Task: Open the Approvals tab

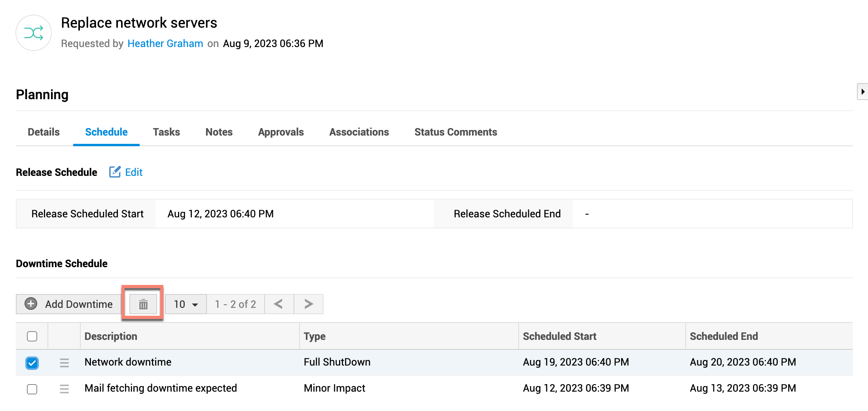Action: click(280, 132)
